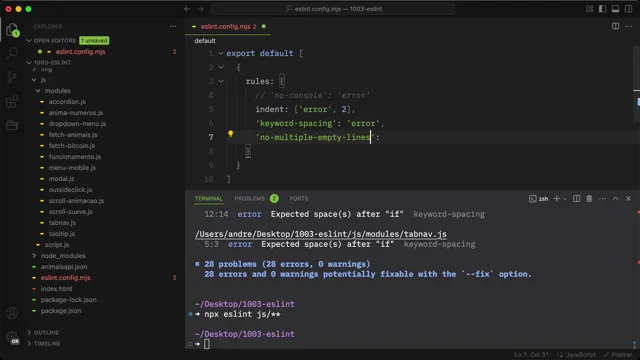
Task: Open package-lock.json file
Action: (x=69, y=300)
